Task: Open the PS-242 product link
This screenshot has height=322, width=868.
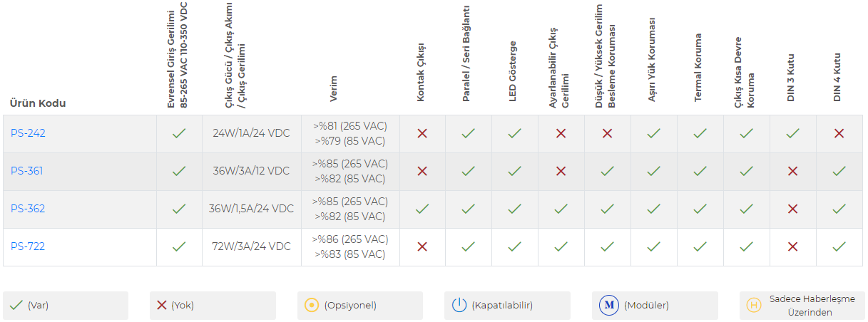Action: (x=28, y=133)
